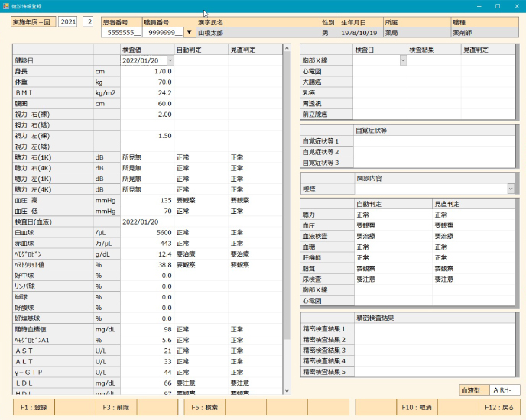526x420 pixels.
Task: Open the 職員番号 dropdown arrow
Action: [189, 32]
